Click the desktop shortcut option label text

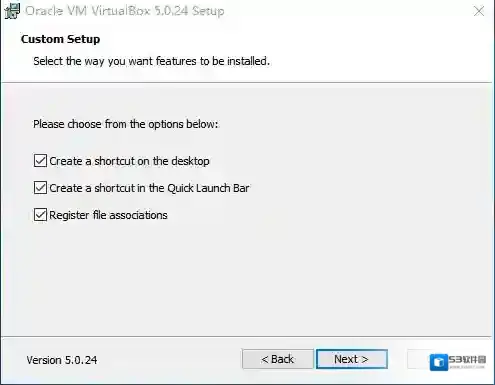[x=129, y=161]
